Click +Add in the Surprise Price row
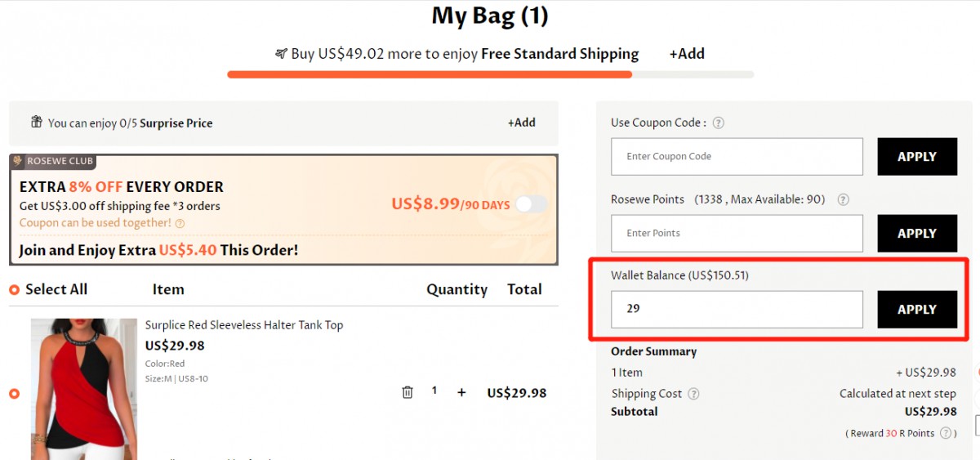This screenshot has width=980, height=460. 521,123
